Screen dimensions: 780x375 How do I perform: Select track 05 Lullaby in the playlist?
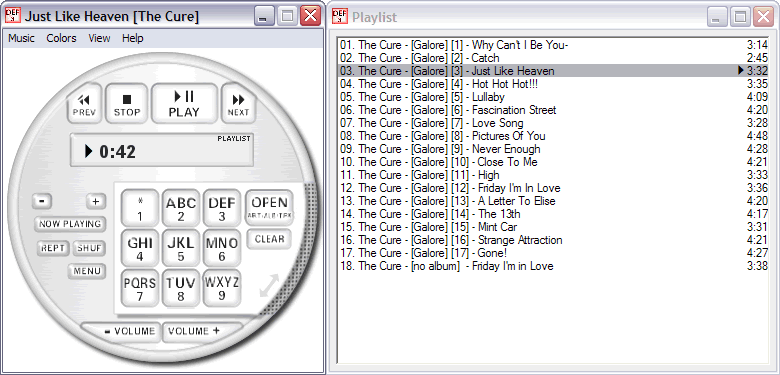553,97
